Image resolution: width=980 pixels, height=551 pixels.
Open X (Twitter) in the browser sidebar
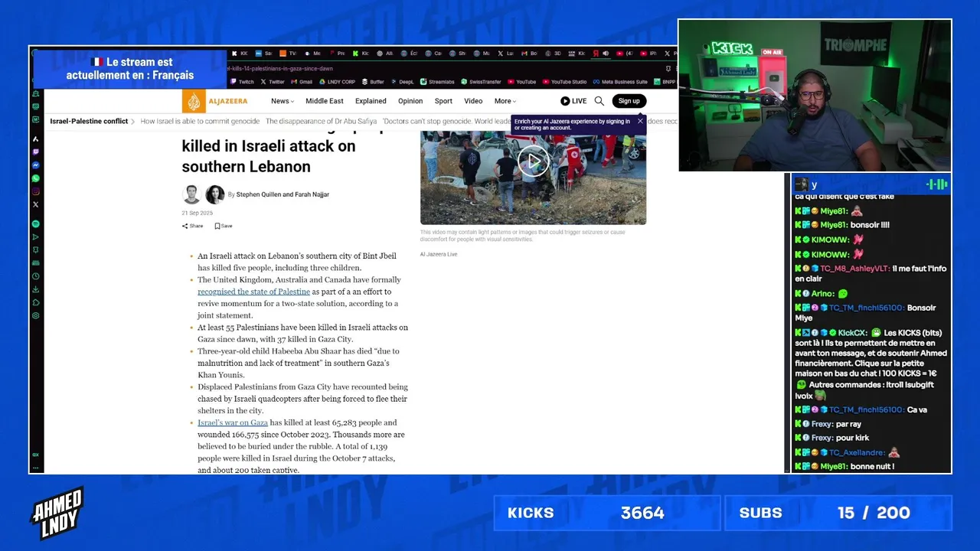pyautogui.click(x=36, y=204)
